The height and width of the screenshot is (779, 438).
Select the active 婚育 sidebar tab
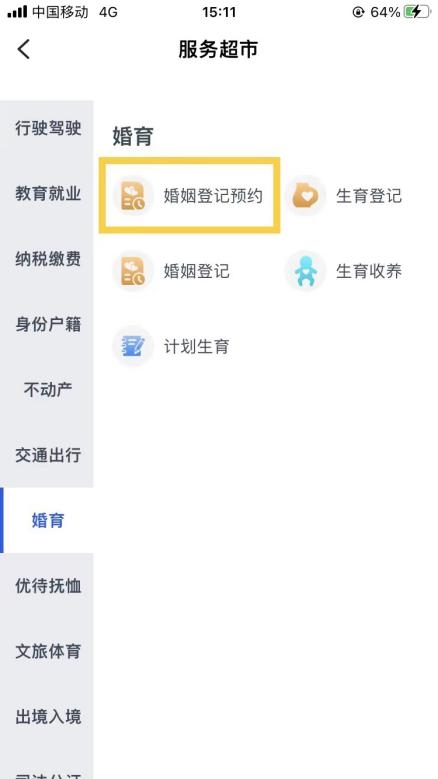[48, 520]
